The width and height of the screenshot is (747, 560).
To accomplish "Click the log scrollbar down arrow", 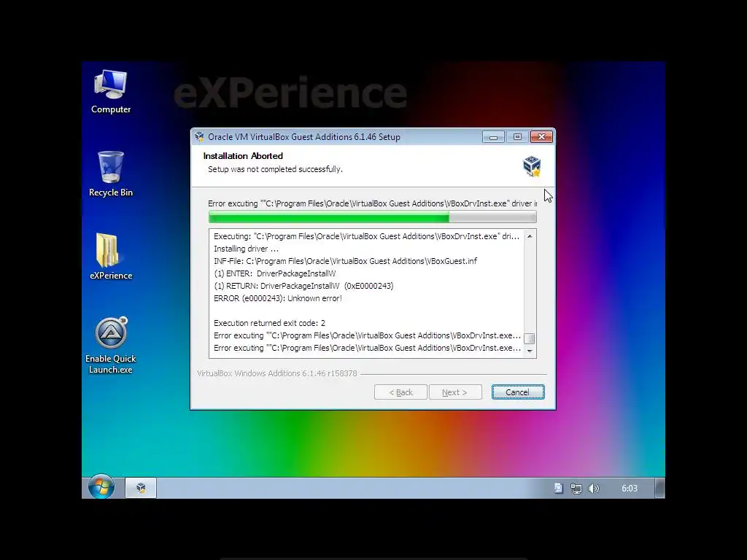I will tap(530, 351).
